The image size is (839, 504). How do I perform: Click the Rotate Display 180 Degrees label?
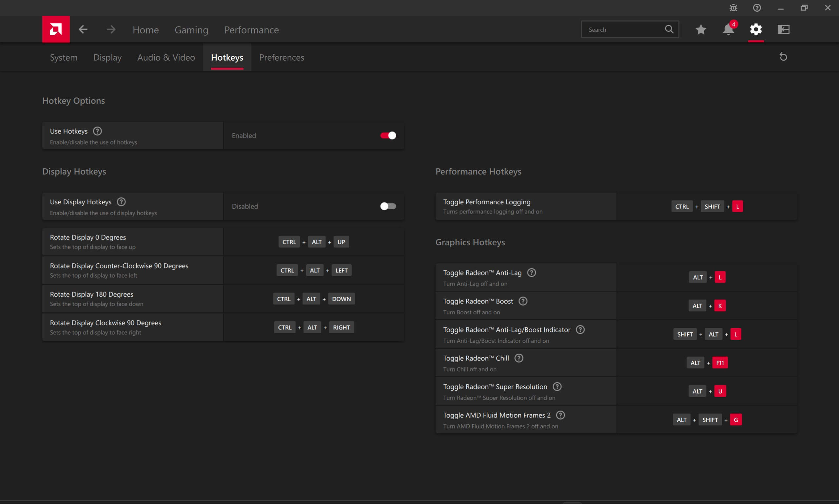pyautogui.click(x=91, y=294)
